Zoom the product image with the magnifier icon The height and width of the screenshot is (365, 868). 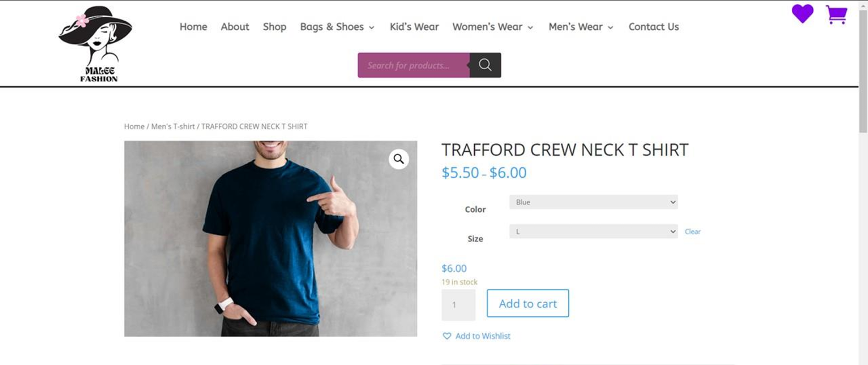point(399,159)
